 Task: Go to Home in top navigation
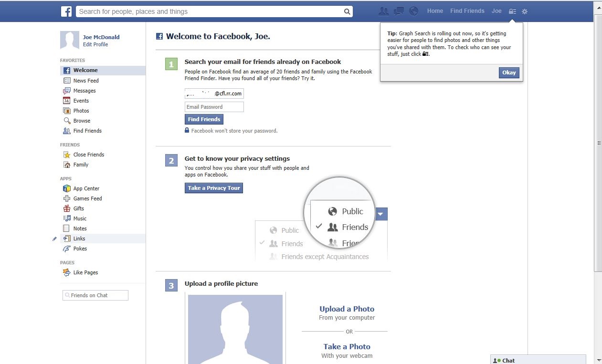click(x=435, y=11)
